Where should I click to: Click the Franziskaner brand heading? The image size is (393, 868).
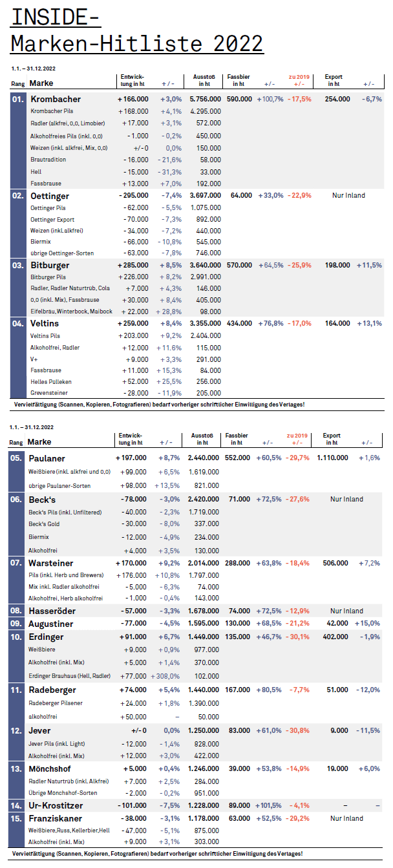[54, 818]
